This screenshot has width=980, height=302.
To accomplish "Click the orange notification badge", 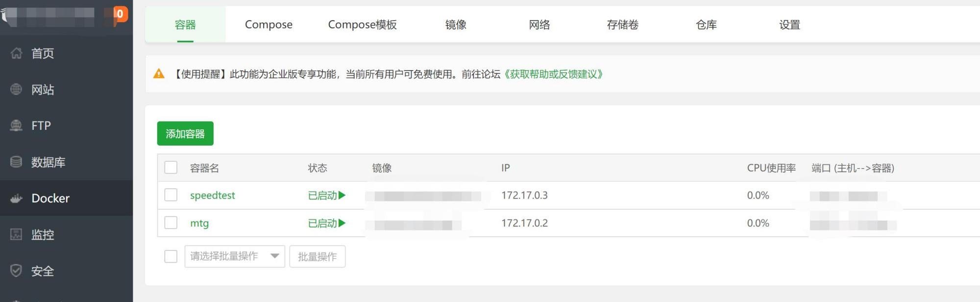I will click(x=120, y=14).
